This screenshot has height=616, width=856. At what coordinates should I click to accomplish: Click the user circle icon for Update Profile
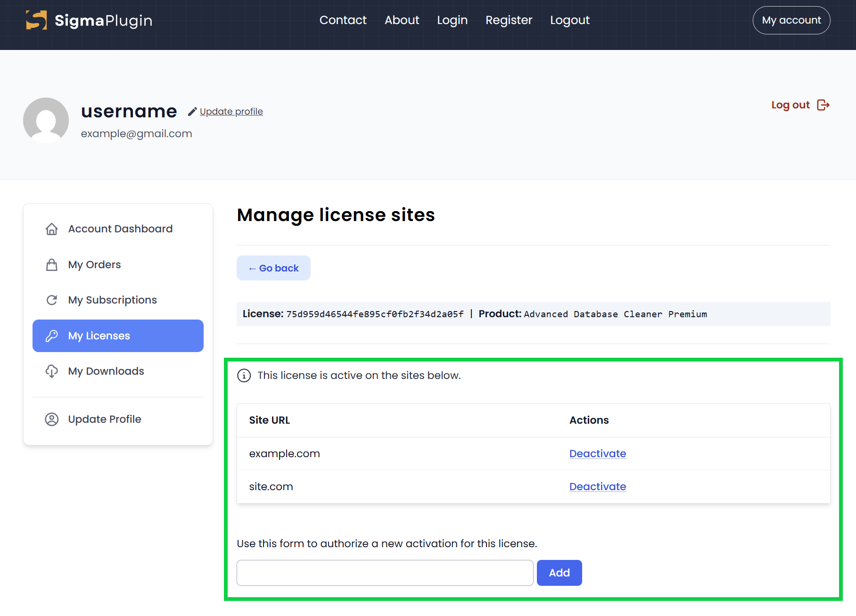52,419
